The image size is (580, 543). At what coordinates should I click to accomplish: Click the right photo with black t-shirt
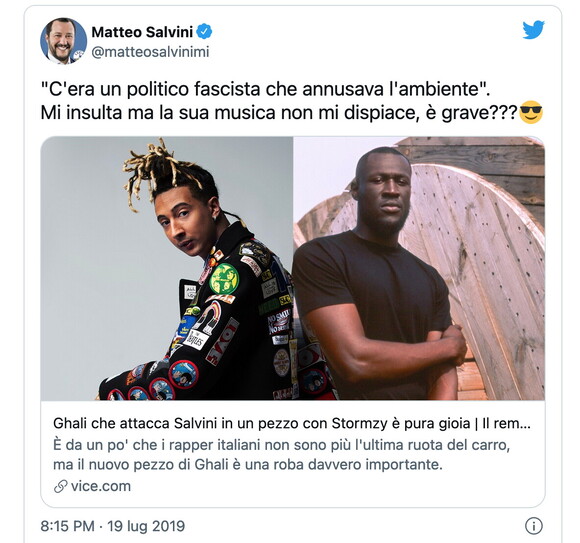pyautogui.click(x=419, y=269)
